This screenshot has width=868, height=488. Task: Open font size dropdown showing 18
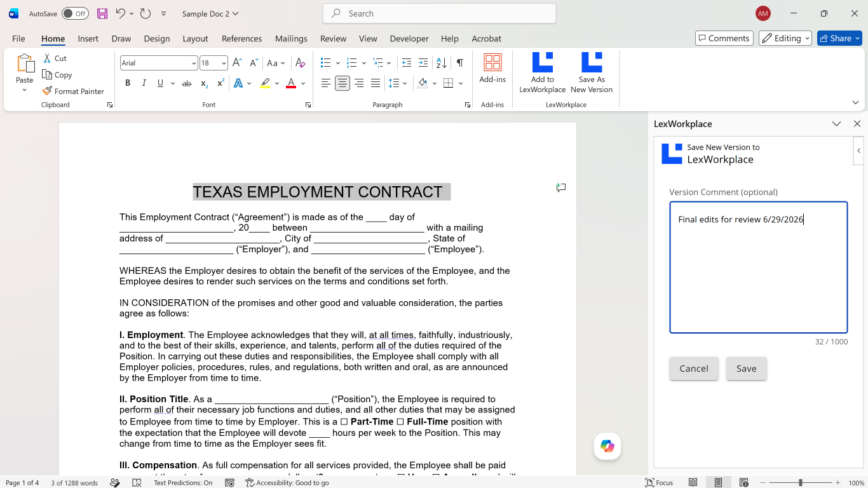coord(224,63)
